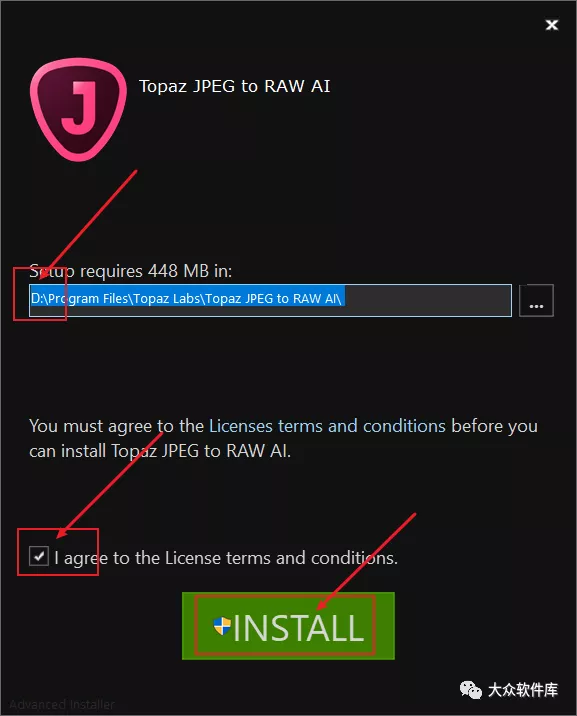Click the 大众软件库 watermark text

pos(523,690)
